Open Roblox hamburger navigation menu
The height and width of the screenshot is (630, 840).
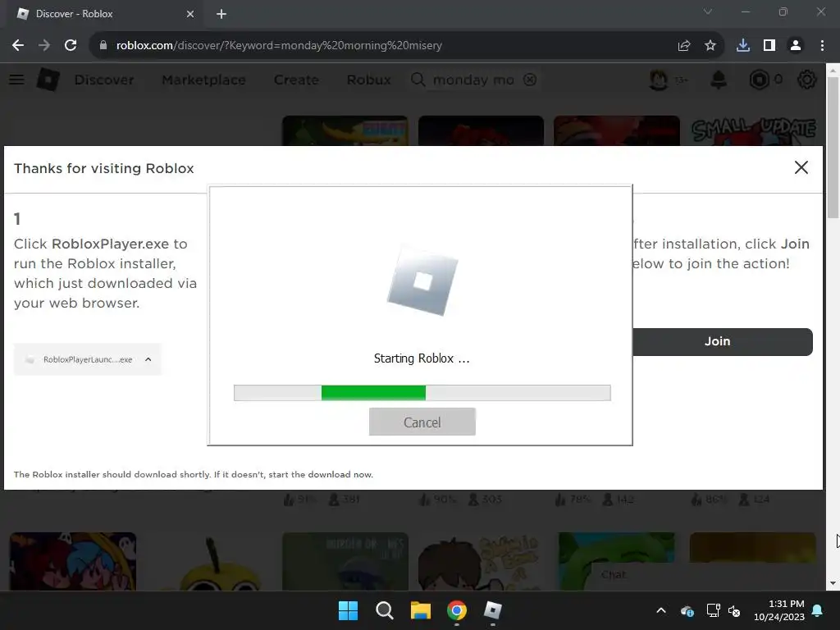[x=16, y=80]
